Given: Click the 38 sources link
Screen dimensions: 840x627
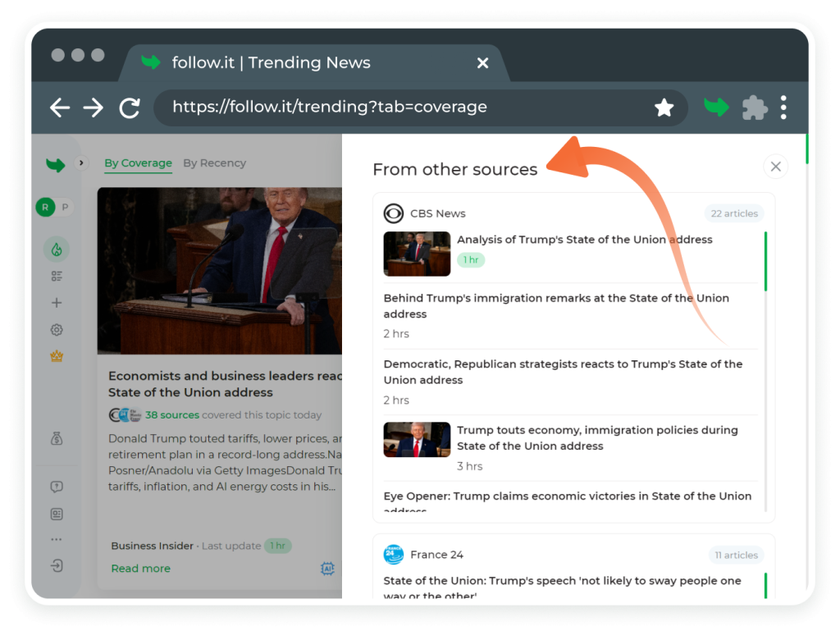Looking at the screenshot, I should coord(171,415).
